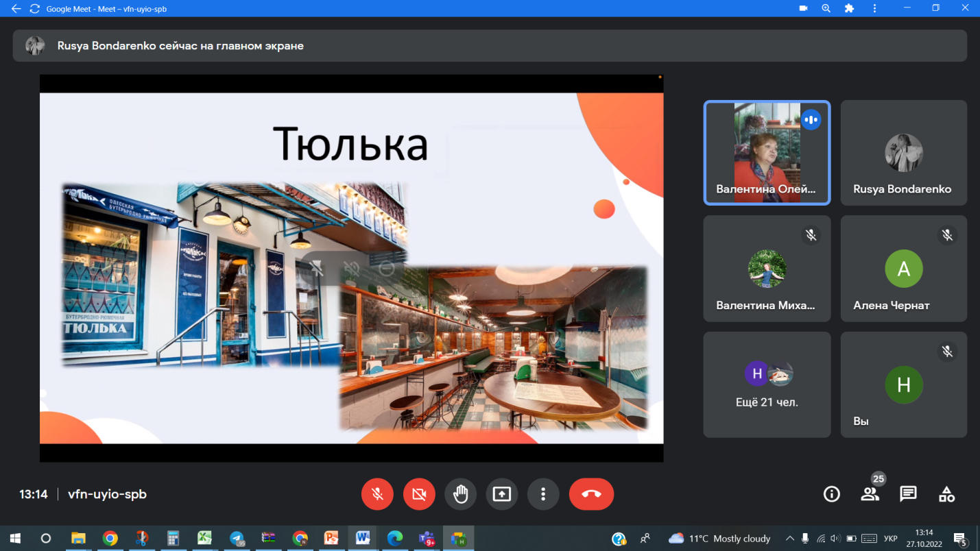Show the participants list with badge 25
This screenshot has width=980, height=551.
[870, 494]
